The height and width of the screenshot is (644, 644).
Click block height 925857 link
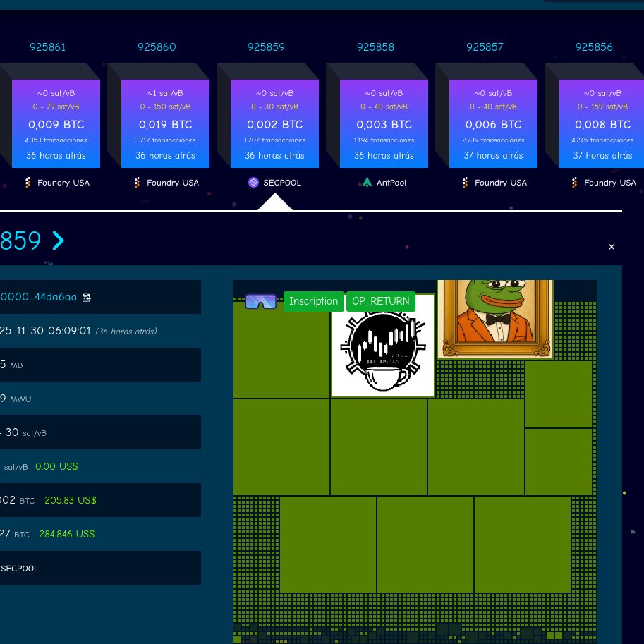[485, 47]
